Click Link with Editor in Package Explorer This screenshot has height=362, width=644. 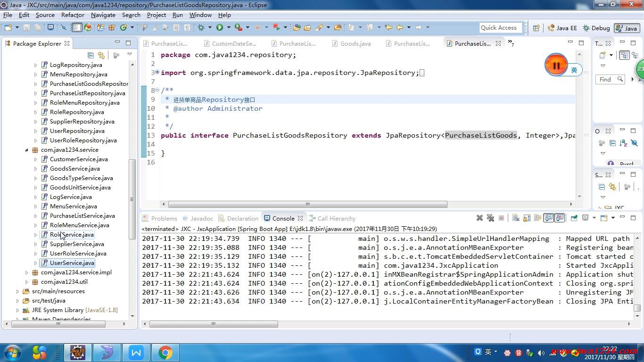101,55
